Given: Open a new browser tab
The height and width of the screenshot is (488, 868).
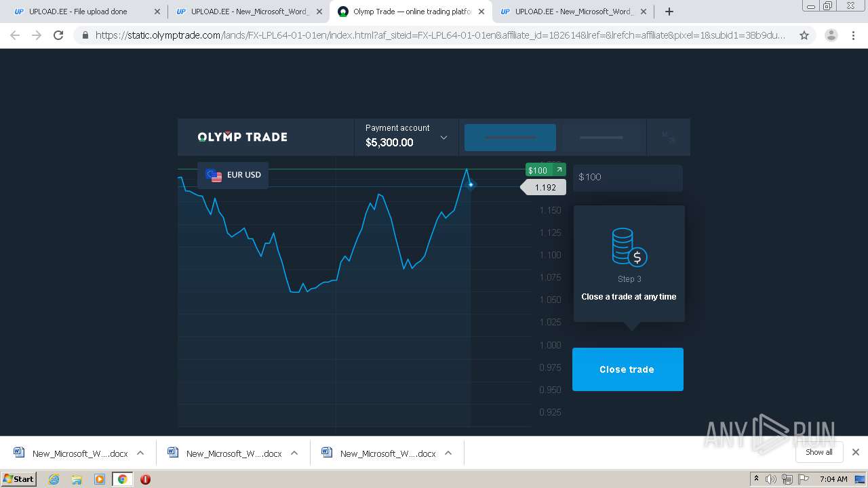Looking at the screenshot, I should (669, 12).
